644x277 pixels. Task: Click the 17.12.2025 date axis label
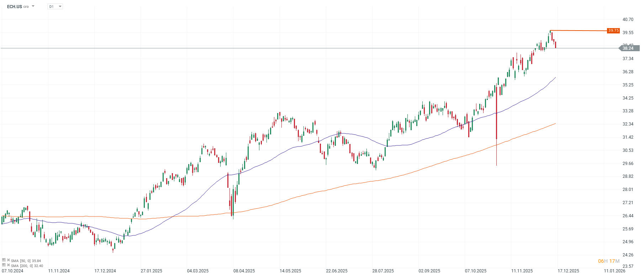pyautogui.click(x=569, y=270)
